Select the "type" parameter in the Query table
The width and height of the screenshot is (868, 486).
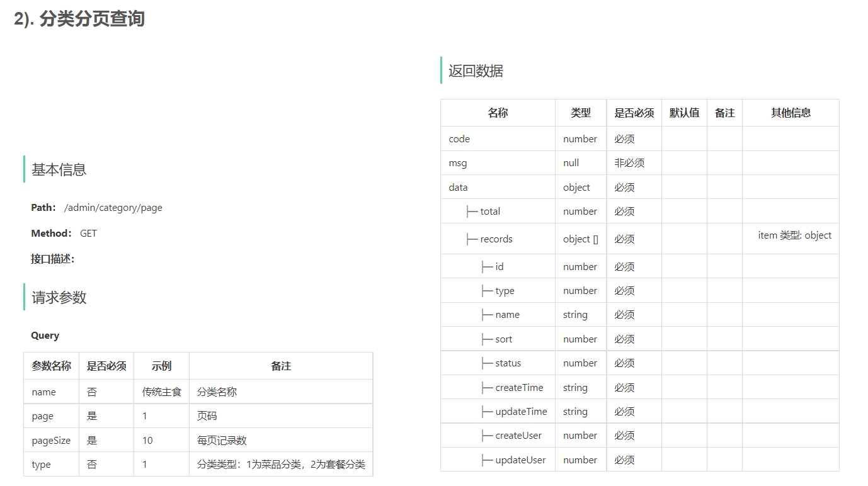coord(41,465)
